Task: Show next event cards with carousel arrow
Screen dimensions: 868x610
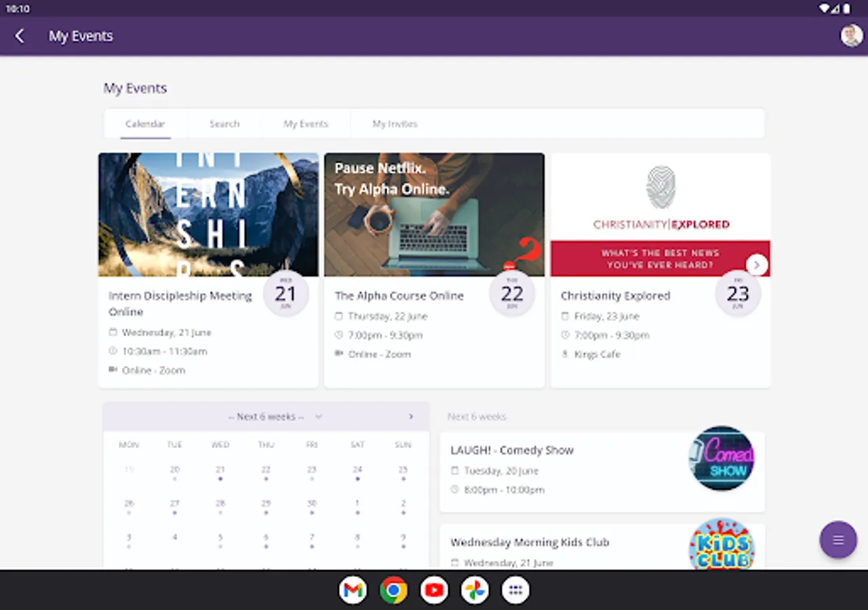Action: pyautogui.click(x=757, y=265)
